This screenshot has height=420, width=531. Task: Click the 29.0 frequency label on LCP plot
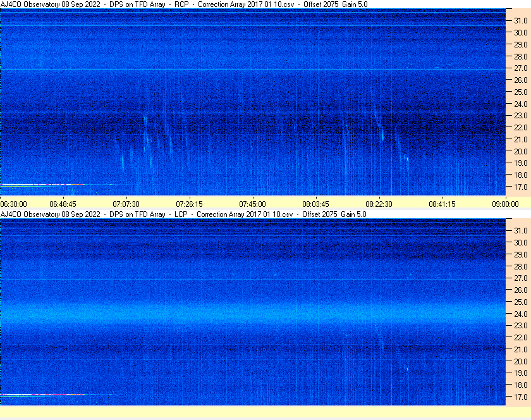pos(521,254)
